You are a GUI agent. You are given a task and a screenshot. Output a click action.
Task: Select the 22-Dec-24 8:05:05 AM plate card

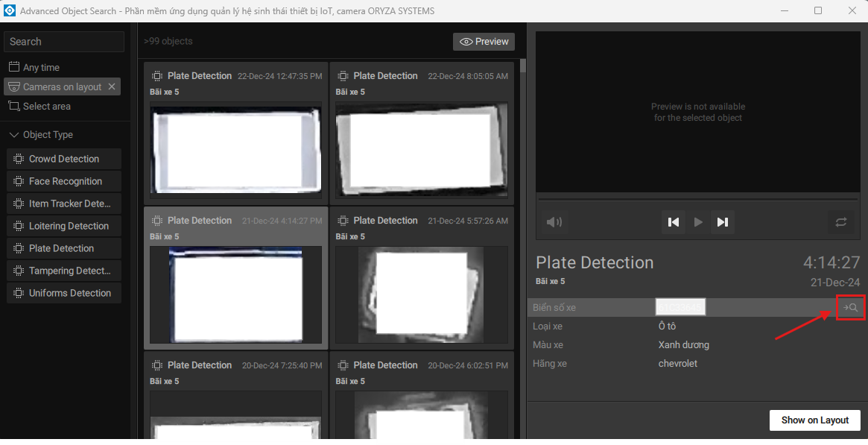[x=422, y=133]
